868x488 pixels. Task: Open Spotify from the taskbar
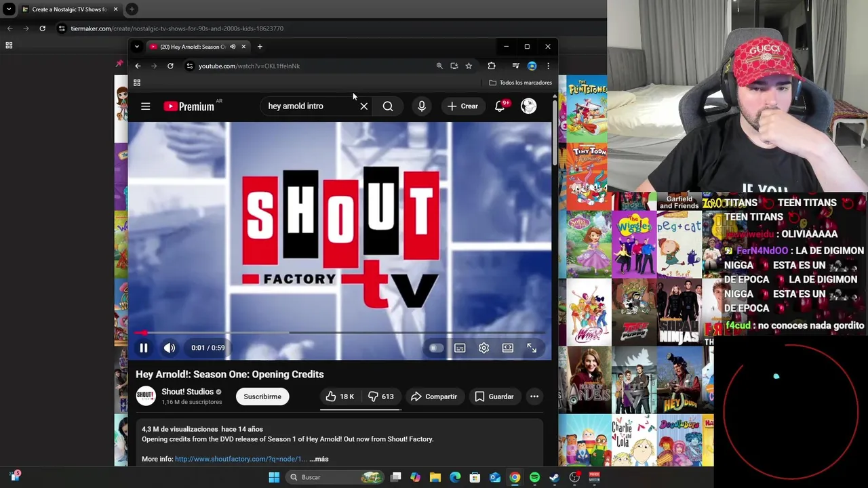point(535,477)
